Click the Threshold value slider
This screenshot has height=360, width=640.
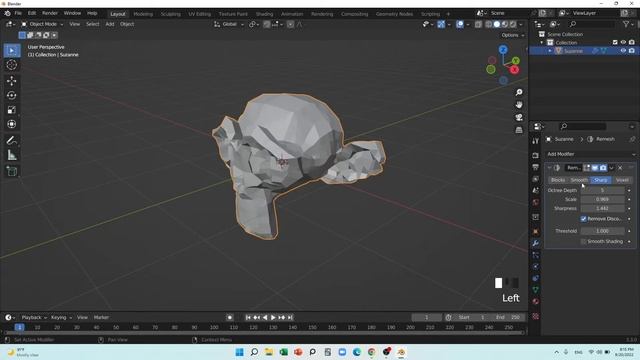click(x=602, y=231)
